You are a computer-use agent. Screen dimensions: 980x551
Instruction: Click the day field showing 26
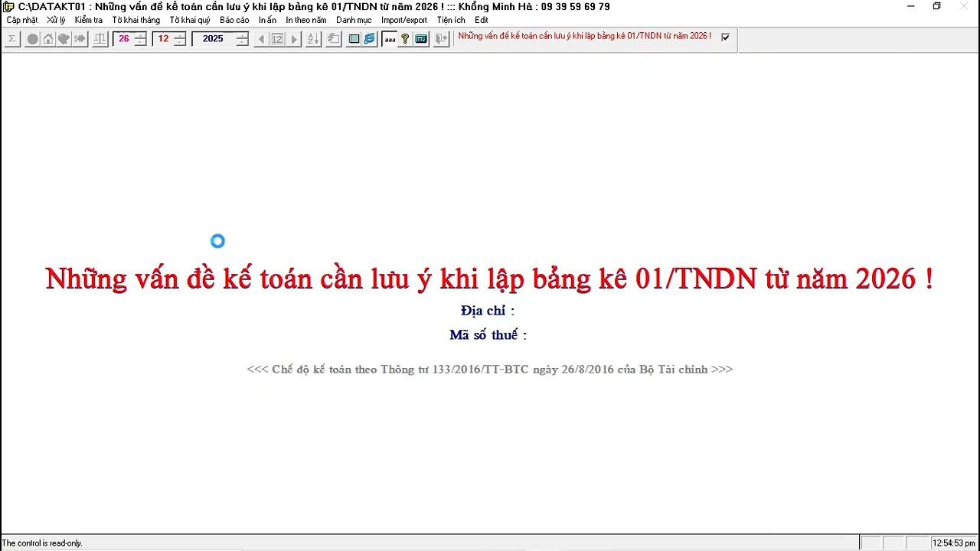click(124, 39)
